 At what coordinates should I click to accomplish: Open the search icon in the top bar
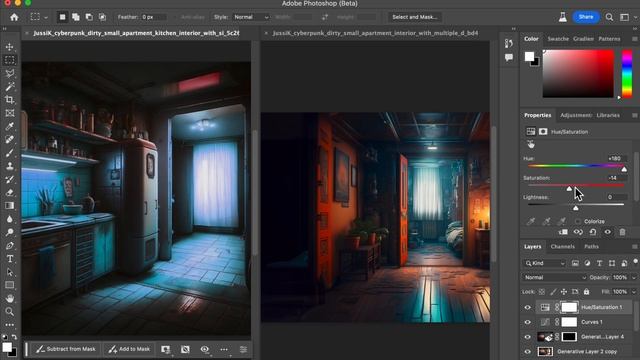[609, 17]
